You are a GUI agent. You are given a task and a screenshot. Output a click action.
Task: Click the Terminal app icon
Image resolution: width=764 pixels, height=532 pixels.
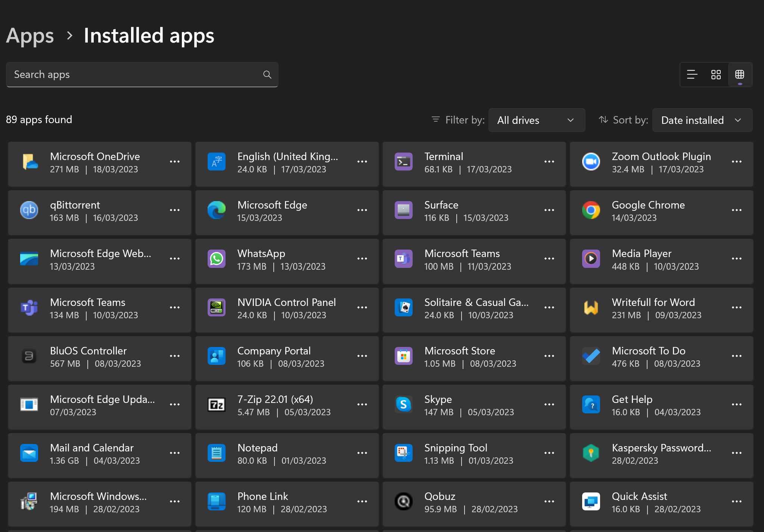tap(404, 162)
